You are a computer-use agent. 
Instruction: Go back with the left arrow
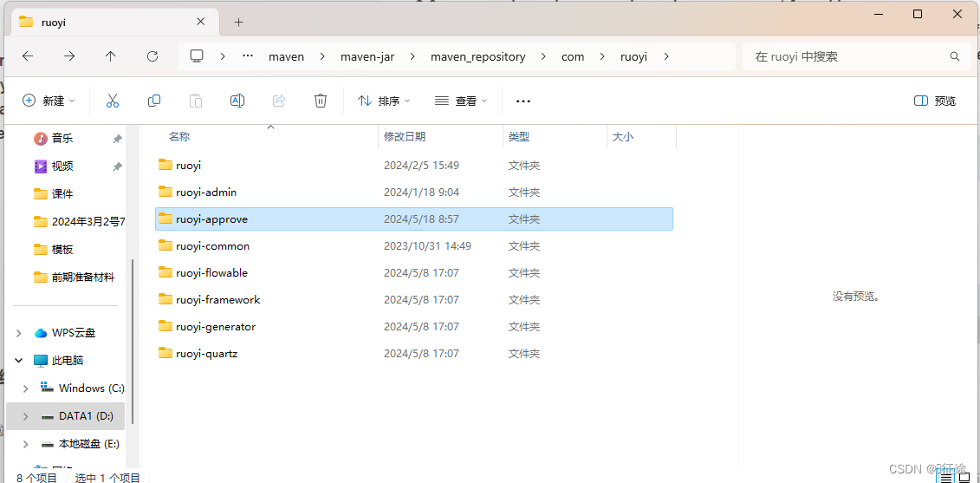[28, 56]
